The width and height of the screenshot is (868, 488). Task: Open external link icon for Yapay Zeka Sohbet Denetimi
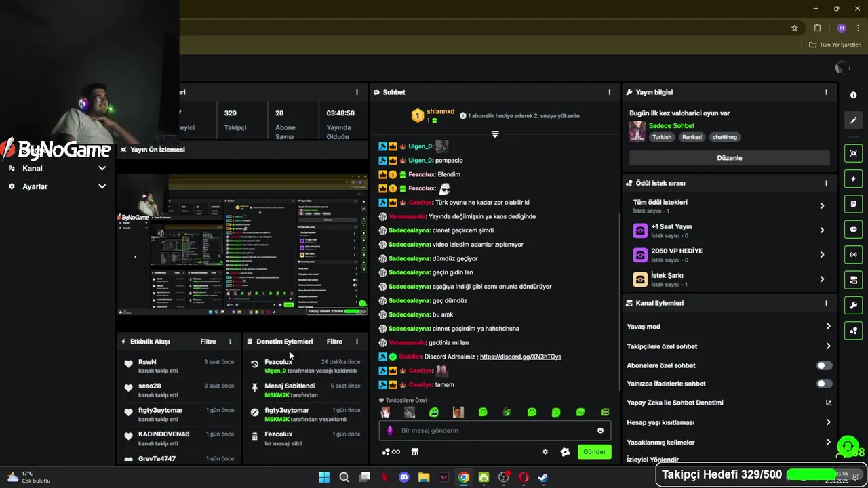828,403
